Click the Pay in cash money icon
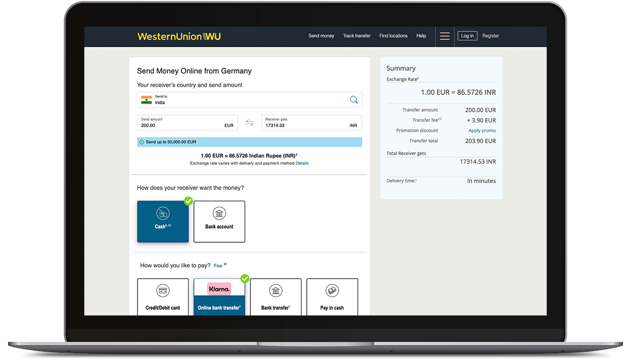This screenshot has height=364, width=631. 332,291
